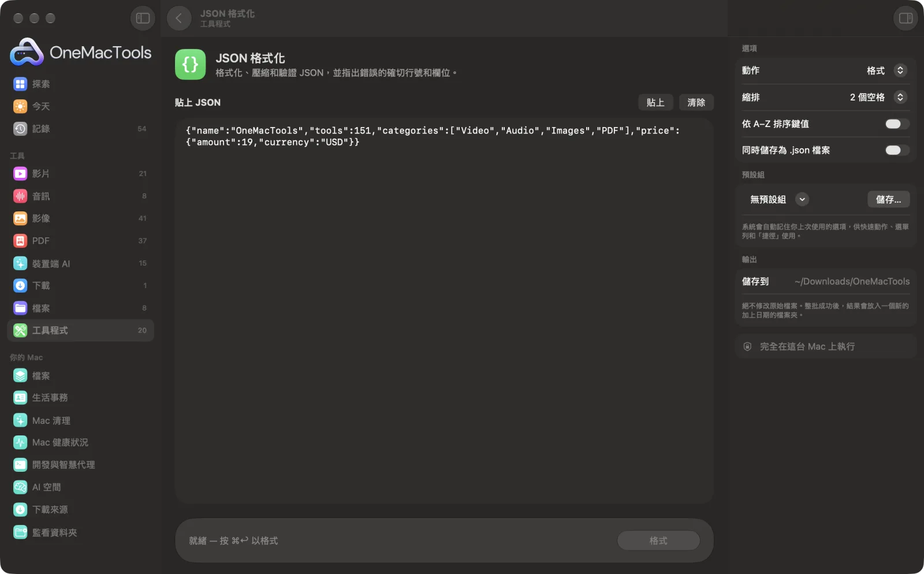Image resolution: width=924 pixels, height=574 pixels.
Task: Open the 檔案 tools icon under 工具
Action: (x=20, y=308)
